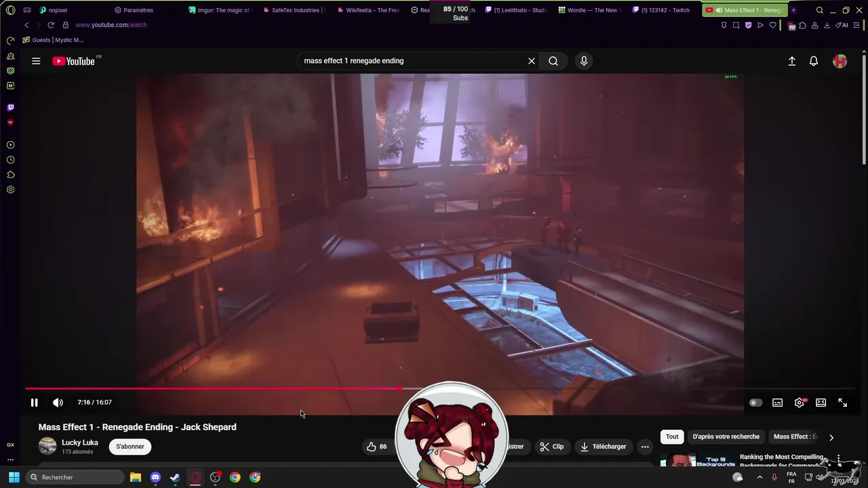868x488 pixels.
Task: Switch to the Wordle browser tab
Action: (x=589, y=10)
